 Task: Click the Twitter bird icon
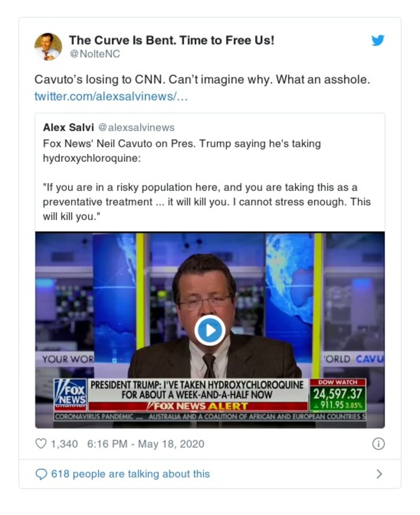(378, 40)
